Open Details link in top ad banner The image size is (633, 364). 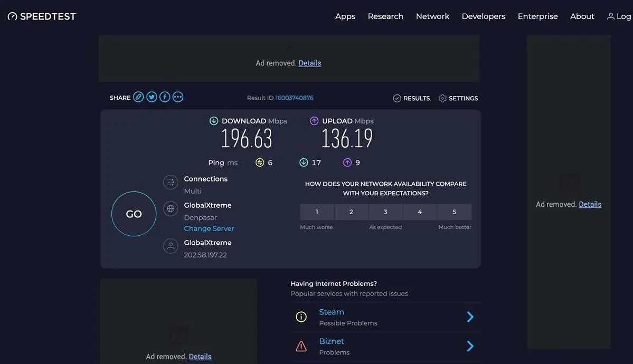[x=310, y=63]
